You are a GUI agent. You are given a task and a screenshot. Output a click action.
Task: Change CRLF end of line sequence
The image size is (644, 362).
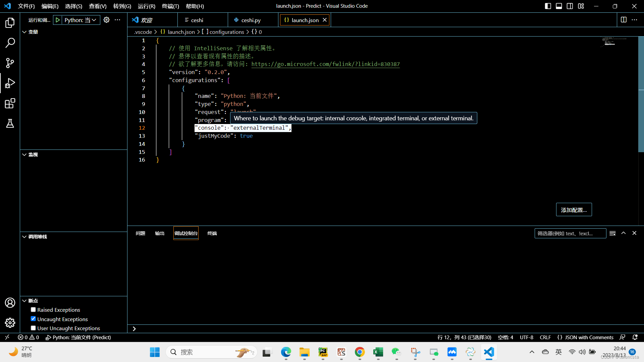click(545, 337)
